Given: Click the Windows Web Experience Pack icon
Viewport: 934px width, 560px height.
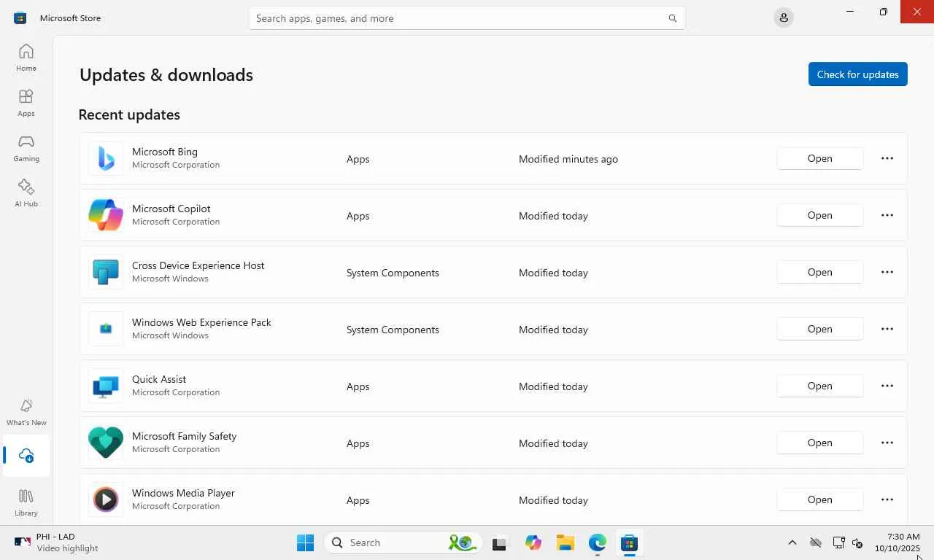Looking at the screenshot, I should 106,329.
